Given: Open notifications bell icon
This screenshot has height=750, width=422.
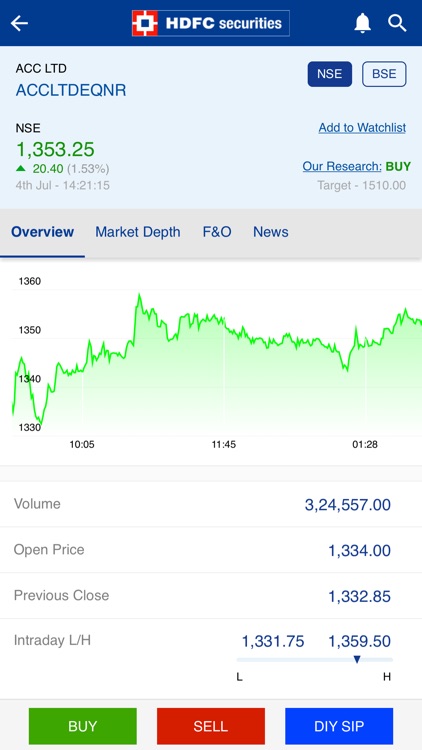Looking at the screenshot, I should pyautogui.click(x=363, y=23).
